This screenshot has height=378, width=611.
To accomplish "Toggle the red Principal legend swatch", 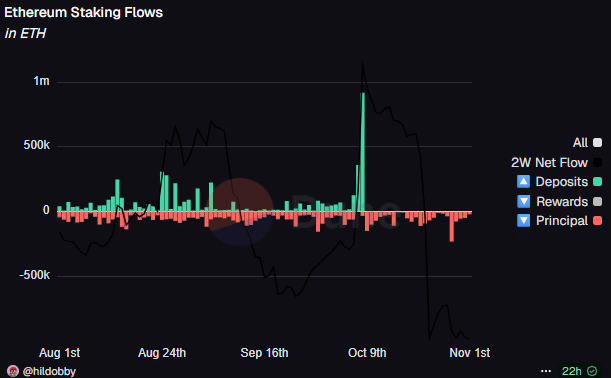I will click(597, 221).
